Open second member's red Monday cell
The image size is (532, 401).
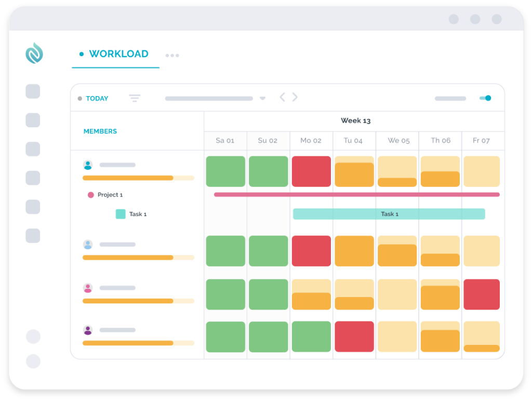tap(311, 251)
